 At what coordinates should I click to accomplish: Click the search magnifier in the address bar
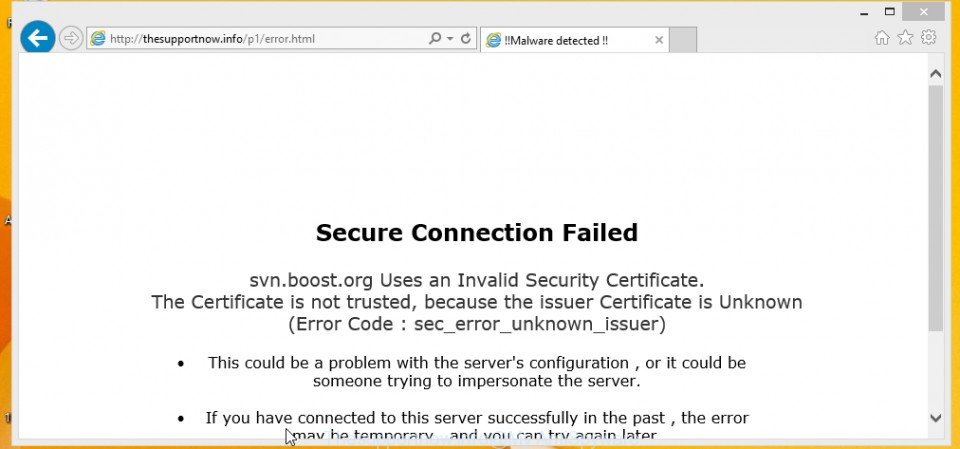pos(435,39)
